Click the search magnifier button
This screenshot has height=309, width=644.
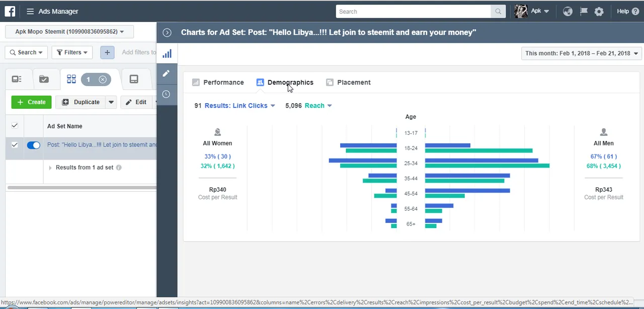[x=498, y=11]
